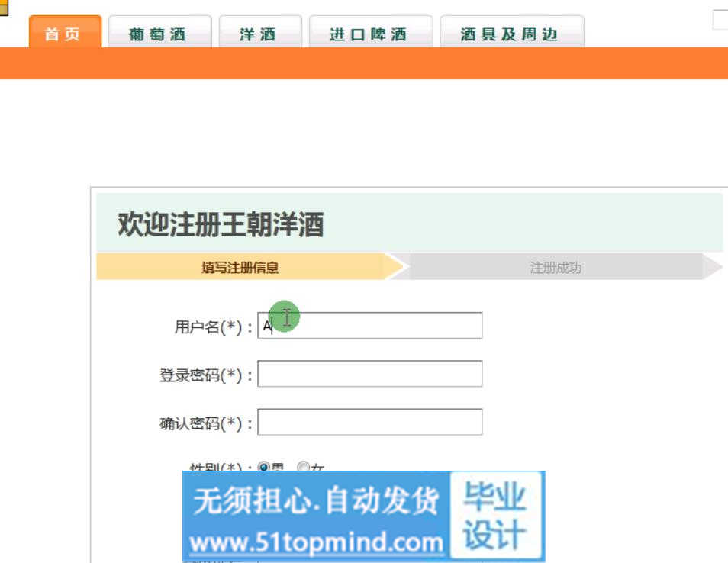Select the 男 gender radio button
Image resolution: width=728 pixels, height=563 pixels.
click(x=264, y=466)
